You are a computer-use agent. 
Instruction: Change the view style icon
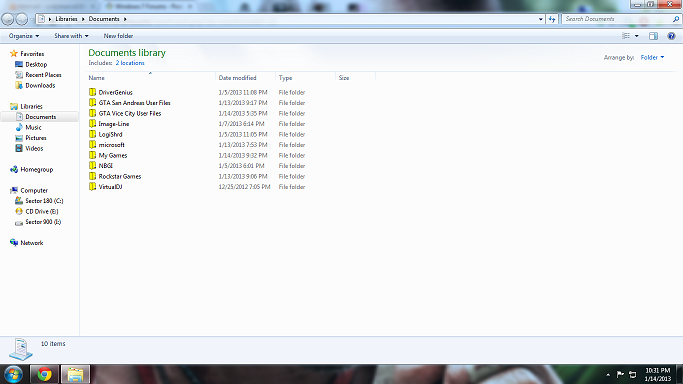(x=626, y=36)
